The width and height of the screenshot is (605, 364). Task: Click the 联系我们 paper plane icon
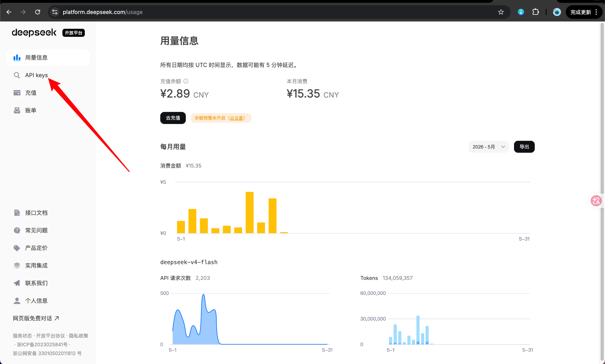pos(17,283)
